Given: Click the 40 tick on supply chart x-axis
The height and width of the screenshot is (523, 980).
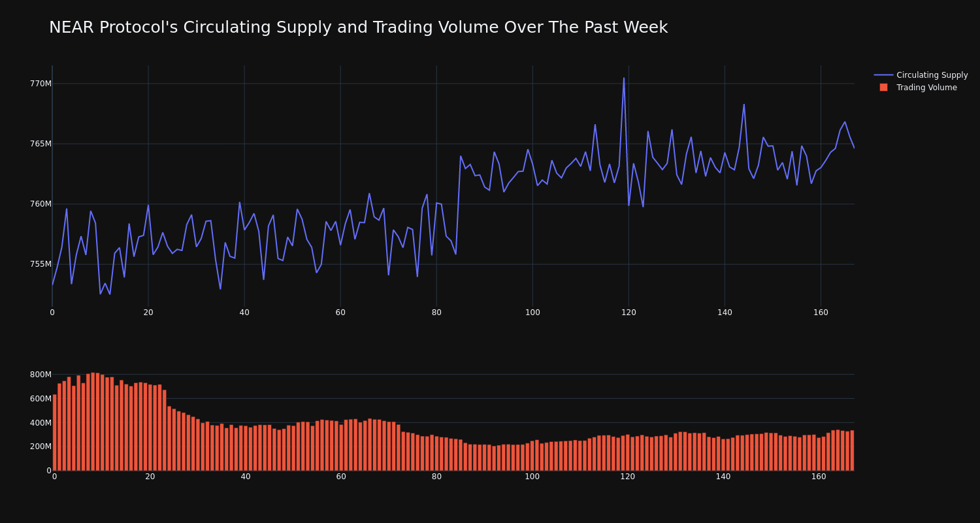Looking at the screenshot, I should tap(244, 312).
